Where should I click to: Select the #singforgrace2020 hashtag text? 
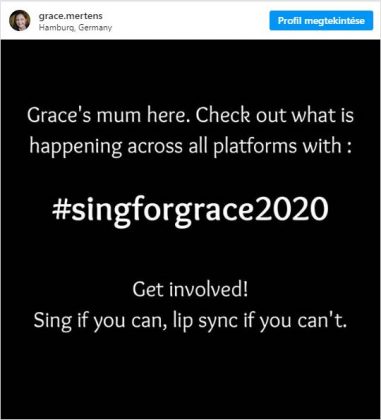[x=190, y=210]
